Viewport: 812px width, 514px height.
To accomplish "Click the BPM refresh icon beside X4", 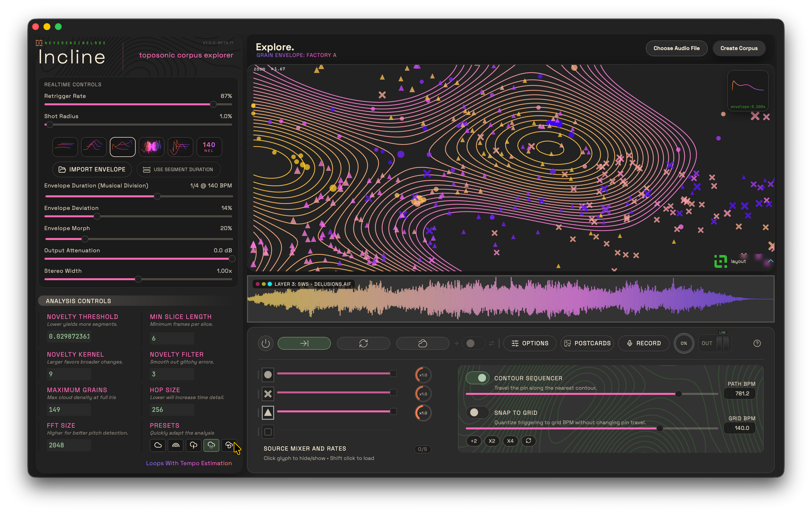I will pyautogui.click(x=528, y=441).
